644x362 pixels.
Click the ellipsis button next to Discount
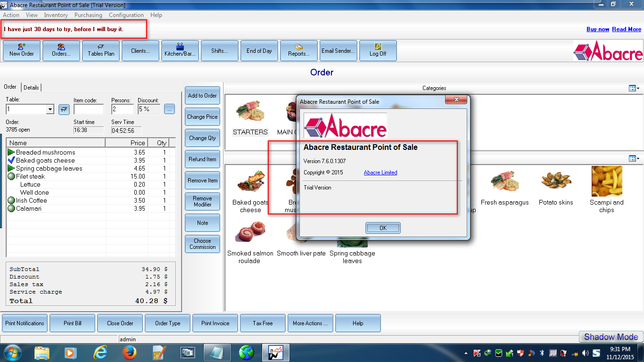coord(170,109)
